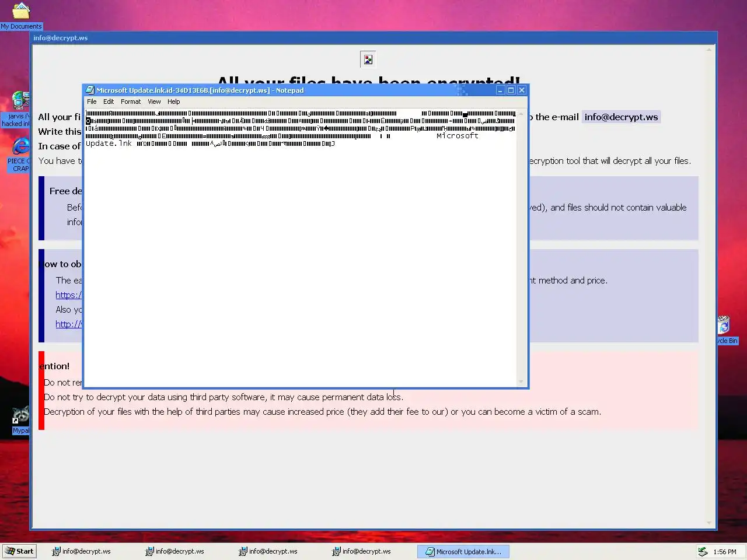Open Notepad View menu

coord(154,101)
